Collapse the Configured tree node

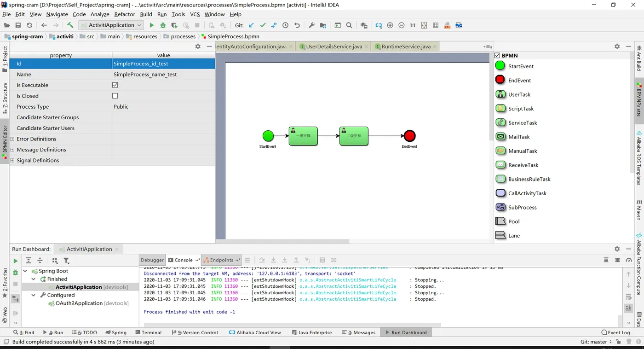(34, 295)
